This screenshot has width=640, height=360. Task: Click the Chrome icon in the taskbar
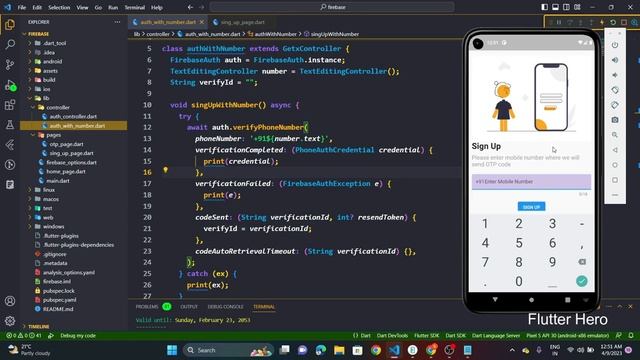coord(376,350)
